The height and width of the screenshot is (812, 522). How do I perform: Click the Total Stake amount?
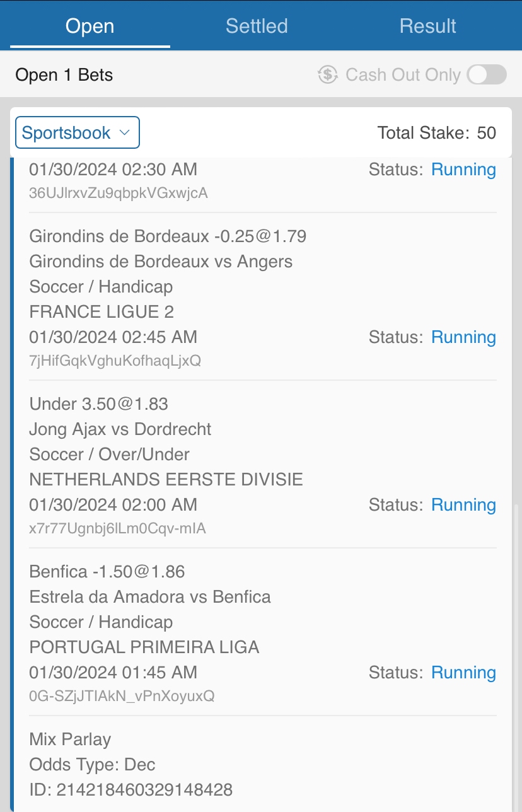tap(486, 133)
